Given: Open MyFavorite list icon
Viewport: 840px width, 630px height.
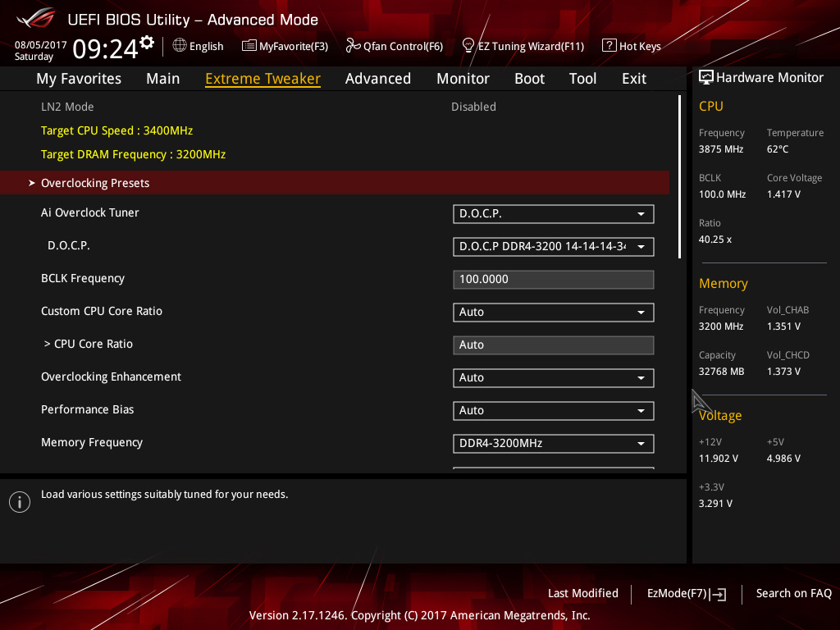Looking at the screenshot, I should (249, 46).
